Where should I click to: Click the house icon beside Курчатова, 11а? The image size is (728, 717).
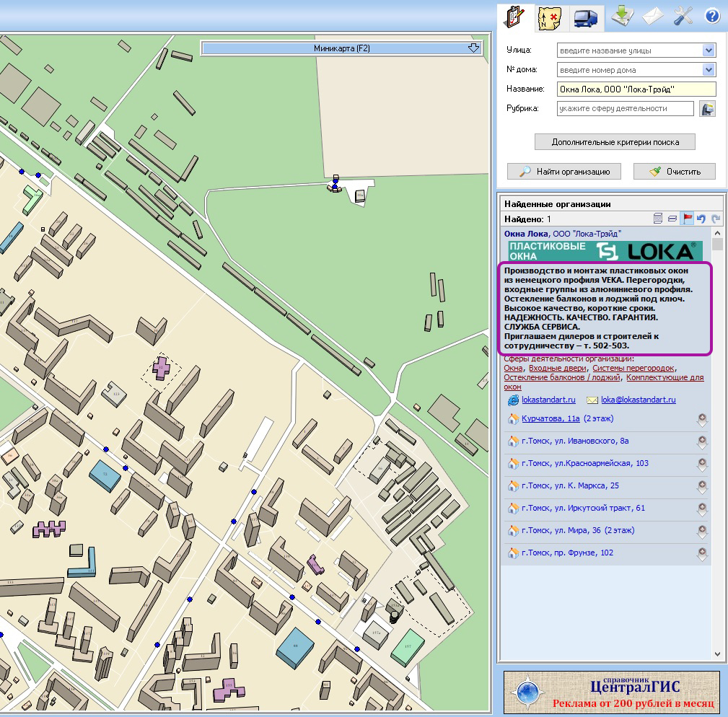513,418
